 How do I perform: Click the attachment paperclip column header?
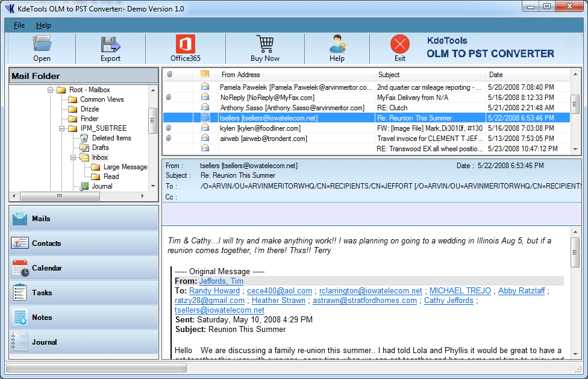169,75
